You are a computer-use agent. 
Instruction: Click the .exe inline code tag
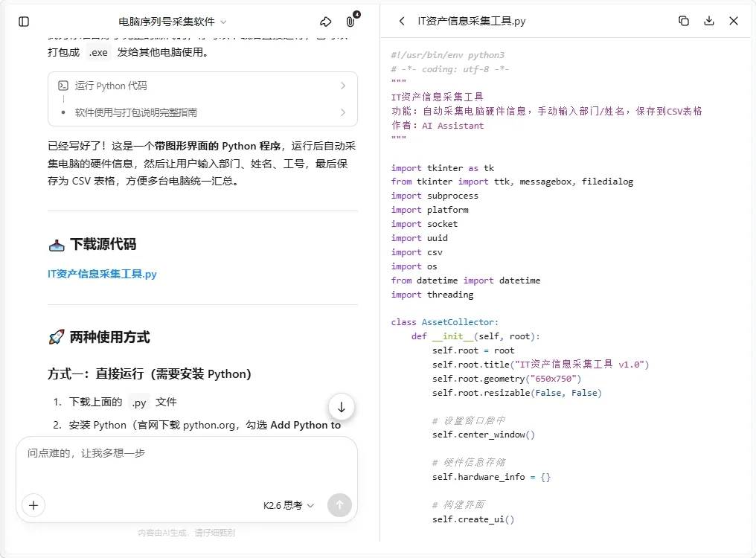[98, 52]
